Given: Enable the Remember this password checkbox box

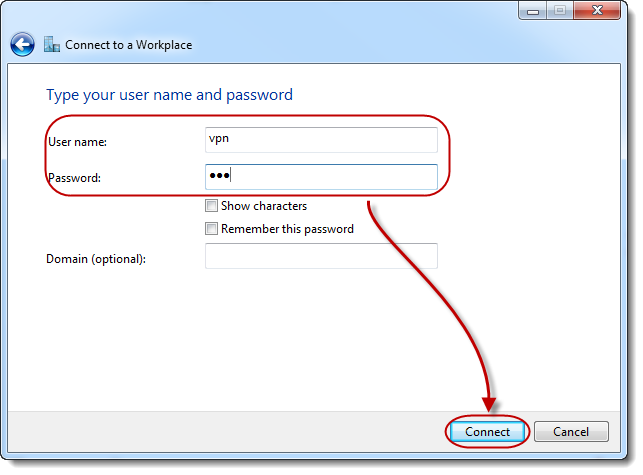Looking at the screenshot, I should coord(211,229).
